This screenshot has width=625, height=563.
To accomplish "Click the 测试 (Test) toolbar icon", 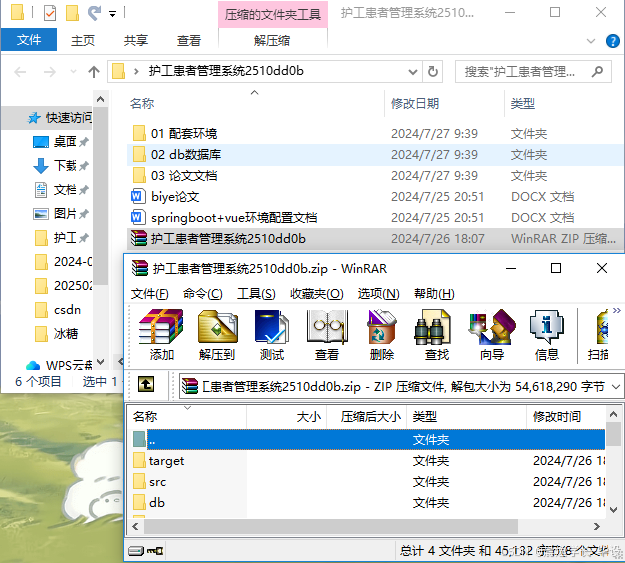I will 271,327.
